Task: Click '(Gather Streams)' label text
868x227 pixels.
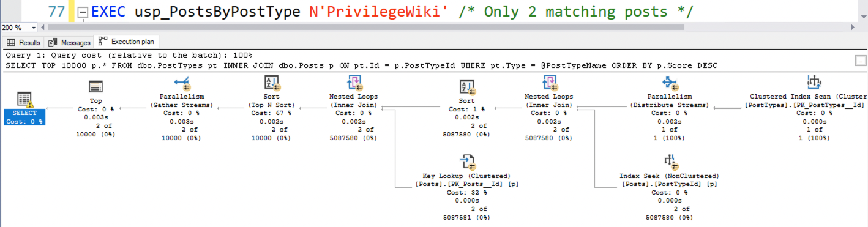Action: tap(182, 105)
